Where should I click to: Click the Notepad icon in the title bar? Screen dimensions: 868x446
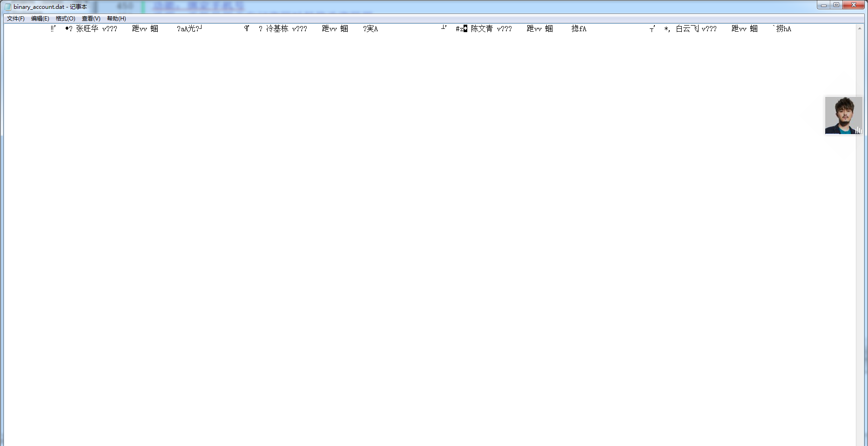click(x=8, y=7)
